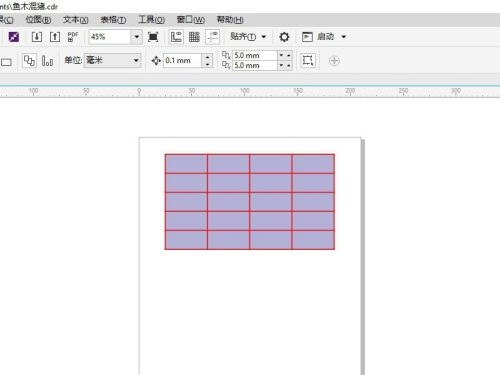Image resolution: width=500 pixels, height=375 pixels.
Task: Toggle the show grid button
Action: click(x=194, y=37)
